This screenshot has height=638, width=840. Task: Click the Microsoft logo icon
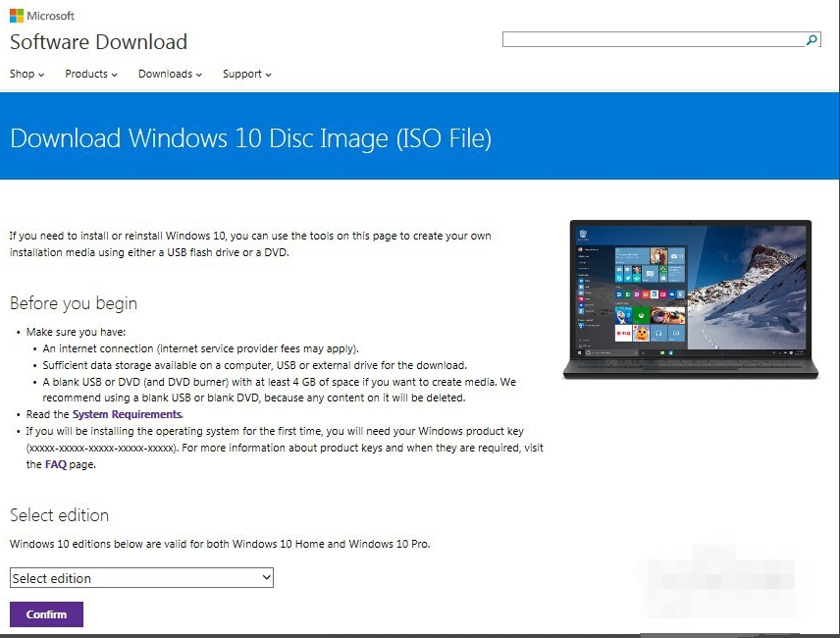19,15
